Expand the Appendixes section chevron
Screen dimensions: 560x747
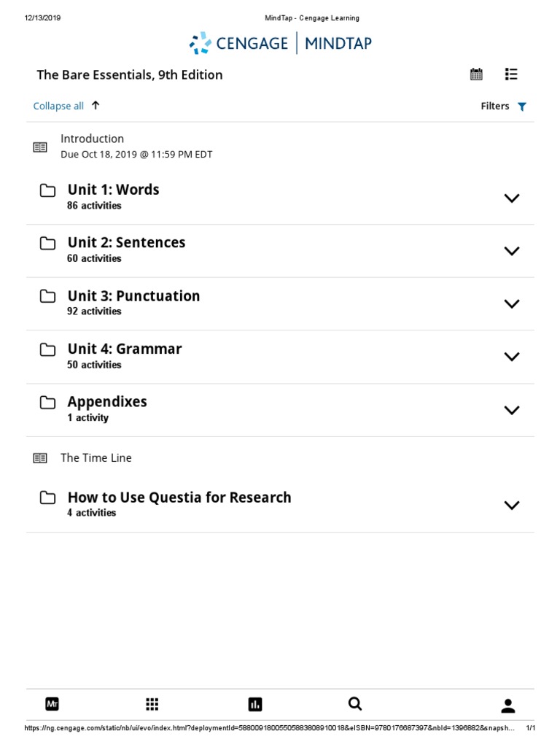coord(512,410)
